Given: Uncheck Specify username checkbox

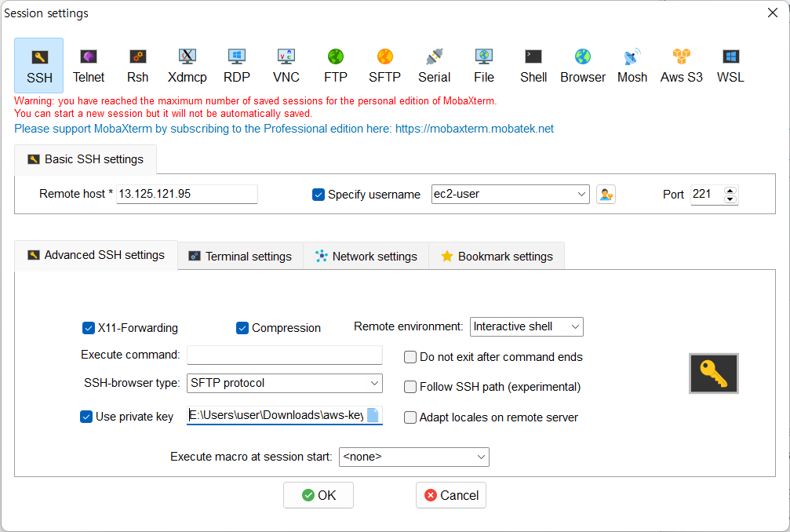Looking at the screenshot, I should pos(318,195).
